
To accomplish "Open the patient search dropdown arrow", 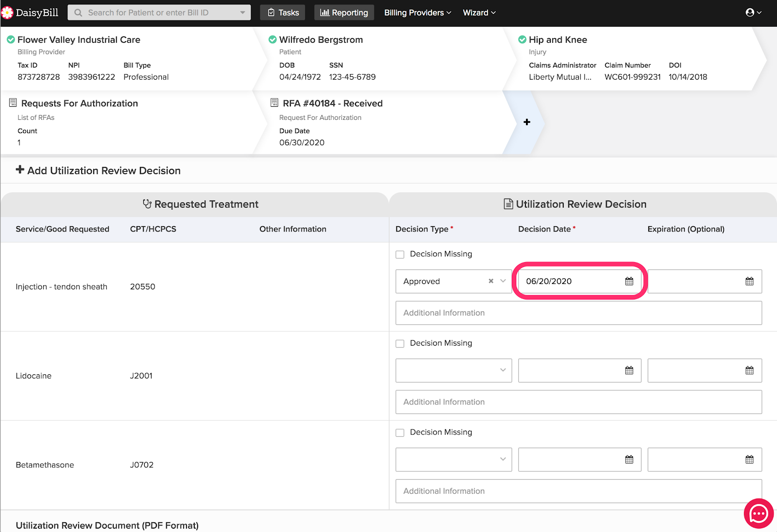I will [x=242, y=13].
